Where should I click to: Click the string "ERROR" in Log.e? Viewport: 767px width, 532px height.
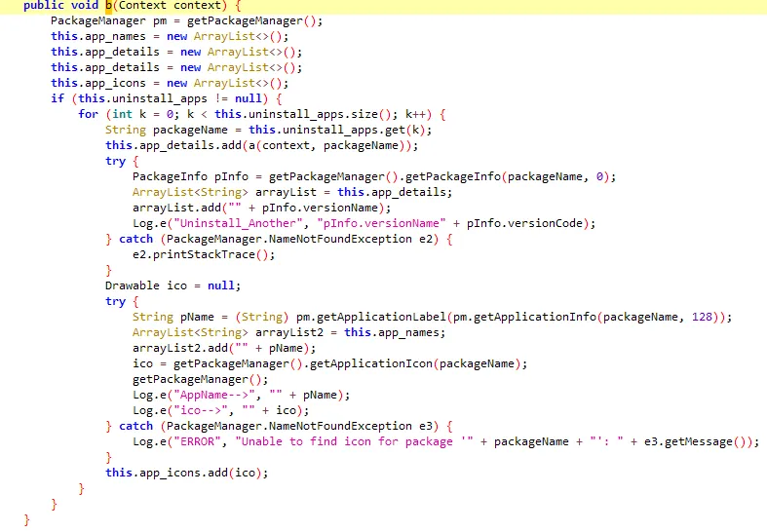[197, 442]
